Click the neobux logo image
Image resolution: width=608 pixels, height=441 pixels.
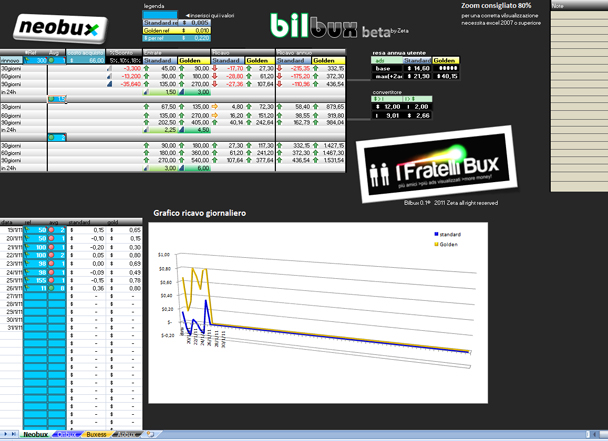(x=60, y=28)
